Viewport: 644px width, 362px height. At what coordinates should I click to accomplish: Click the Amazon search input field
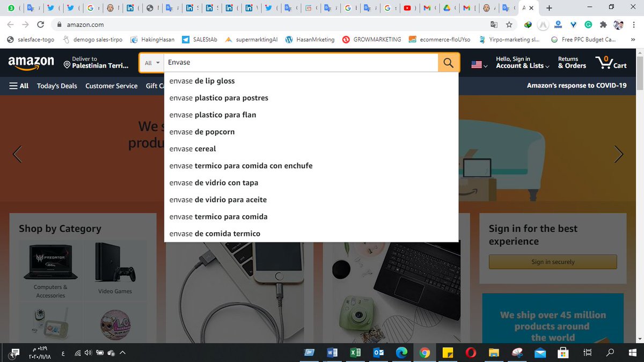[x=301, y=63]
